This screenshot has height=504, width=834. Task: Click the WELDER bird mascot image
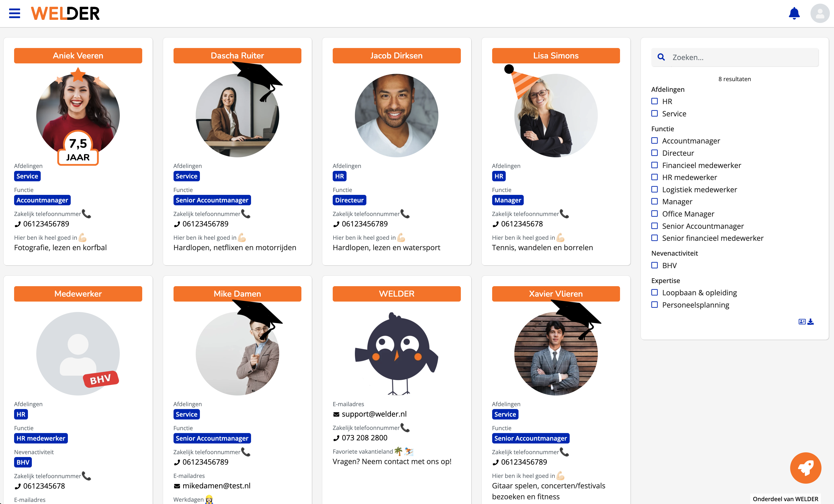[396, 353]
